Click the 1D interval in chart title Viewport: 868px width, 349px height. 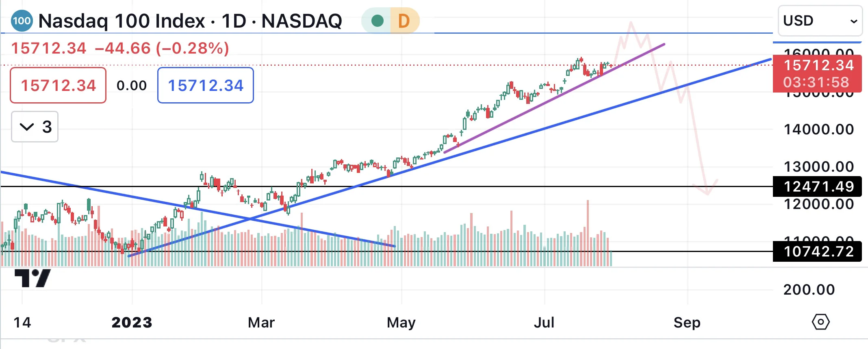click(x=234, y=21)
